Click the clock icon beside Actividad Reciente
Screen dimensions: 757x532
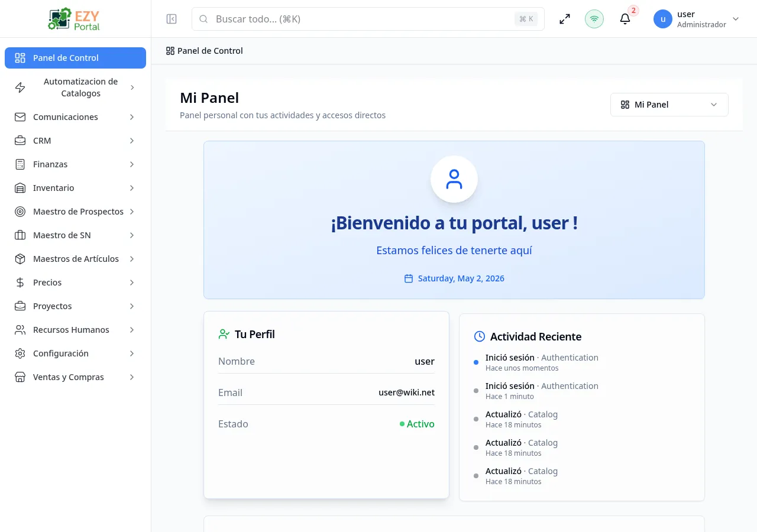click(480, 336)
